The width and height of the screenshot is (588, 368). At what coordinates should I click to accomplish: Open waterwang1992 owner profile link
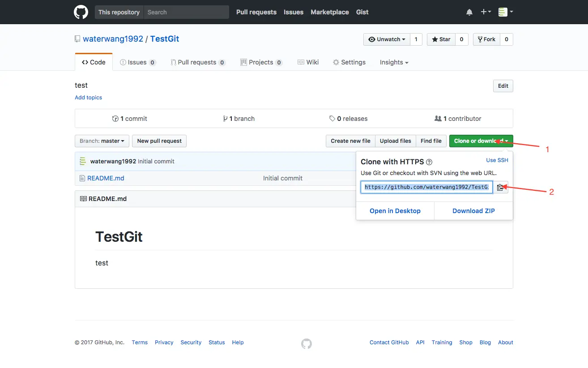113,39
